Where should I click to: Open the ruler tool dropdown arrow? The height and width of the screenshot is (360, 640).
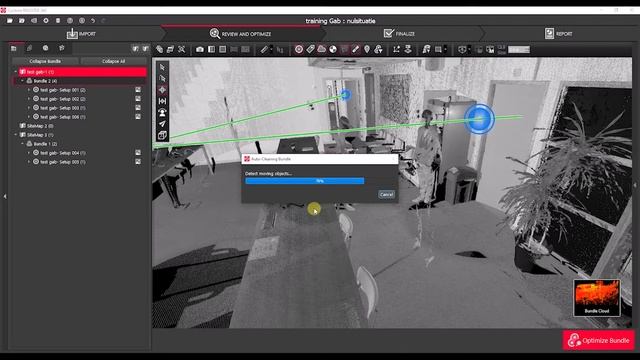pyautogui.click(x=271, y=50)
